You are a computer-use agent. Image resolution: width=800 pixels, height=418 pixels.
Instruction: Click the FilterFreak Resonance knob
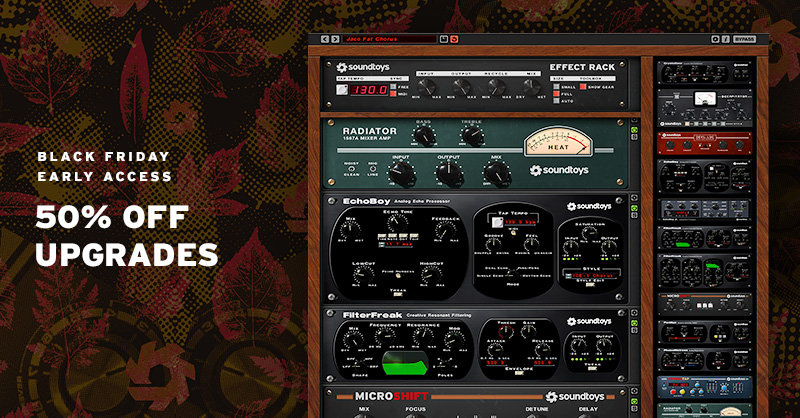pos(422,337)
